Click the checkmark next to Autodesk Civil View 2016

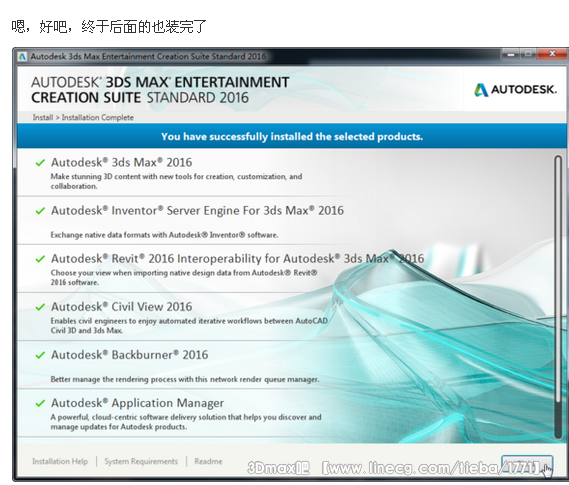(40, 307)
